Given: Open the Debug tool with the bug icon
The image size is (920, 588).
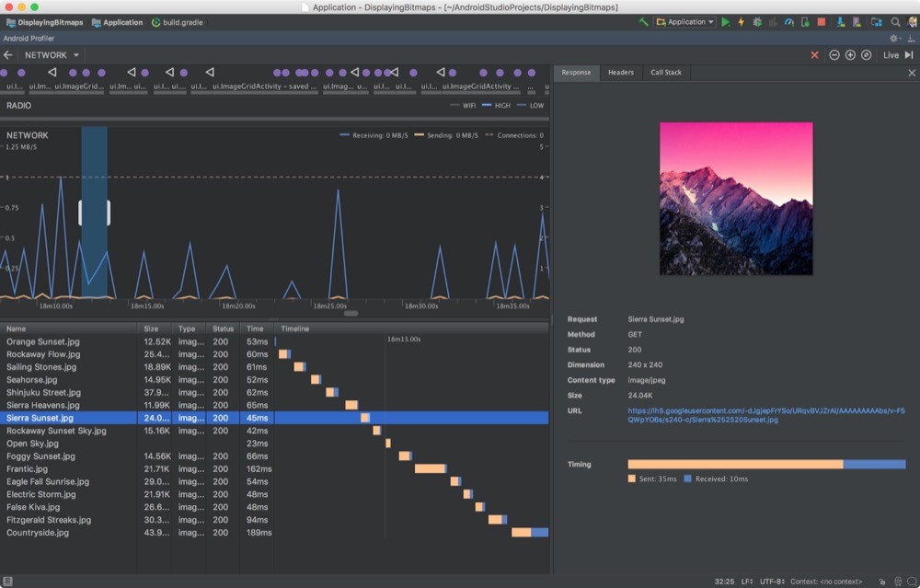Looking at the screenshot, I should 756,21.
